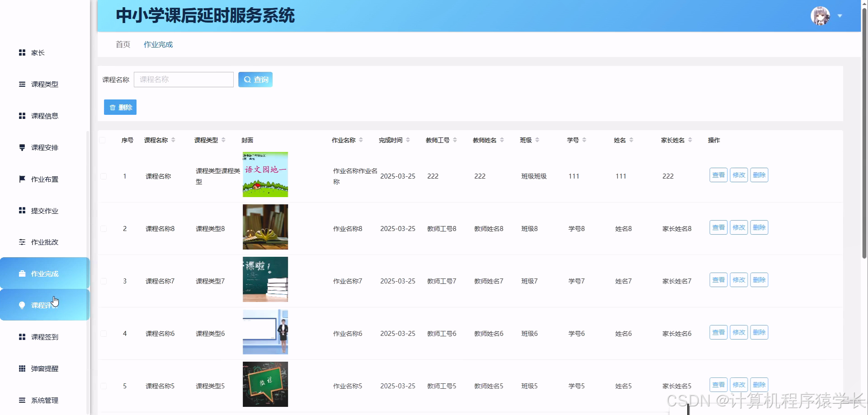Click 修改 for row 1
Viewport: 868px width, 415px height.
738,175
